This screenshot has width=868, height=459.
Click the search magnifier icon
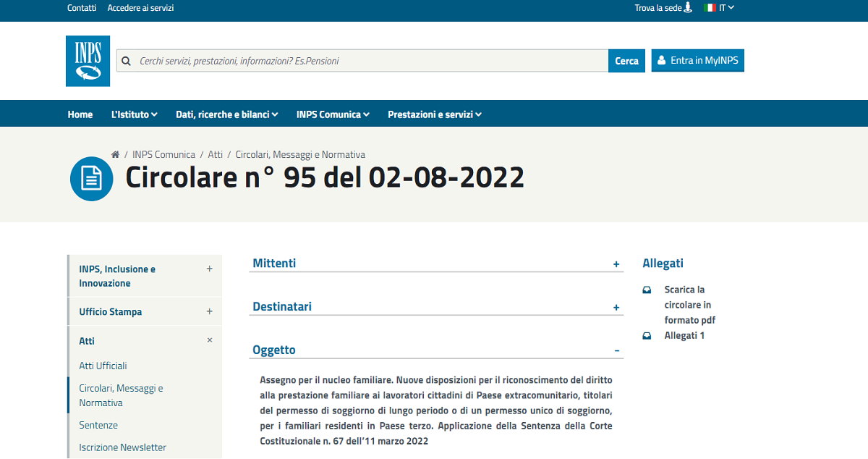pos(127,61)
